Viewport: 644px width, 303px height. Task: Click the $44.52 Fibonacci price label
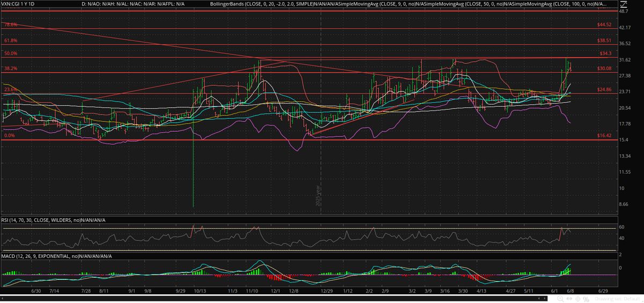click(604, 25)
